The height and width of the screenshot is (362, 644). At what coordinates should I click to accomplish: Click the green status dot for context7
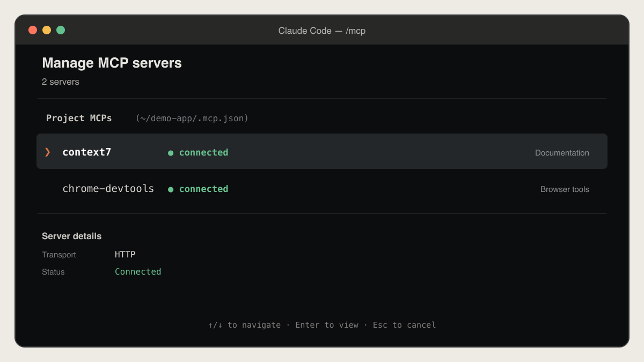[x=171, y=153]
